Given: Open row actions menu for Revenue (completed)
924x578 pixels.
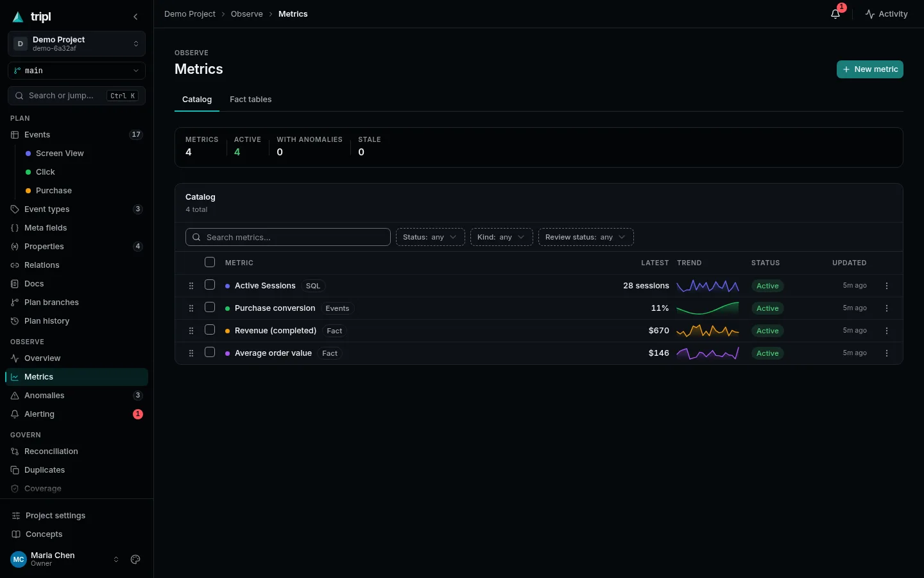Looking at the screenshot, I should pos(887,331).
